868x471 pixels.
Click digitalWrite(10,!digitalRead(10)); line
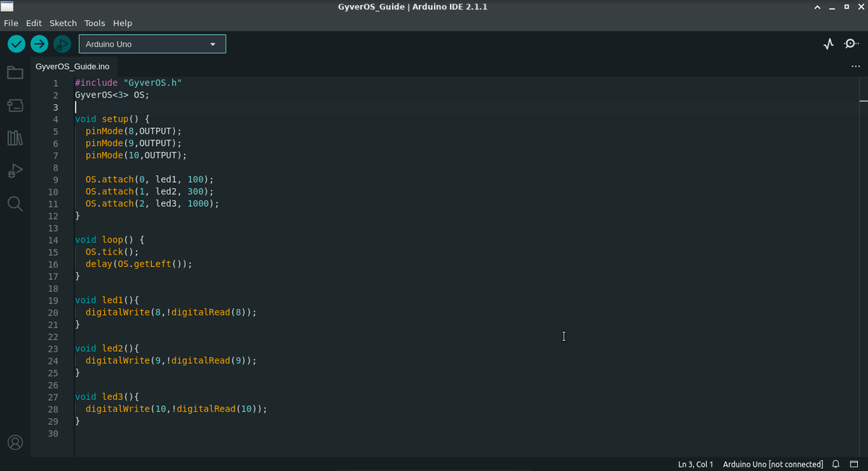[x=176, y=409]
